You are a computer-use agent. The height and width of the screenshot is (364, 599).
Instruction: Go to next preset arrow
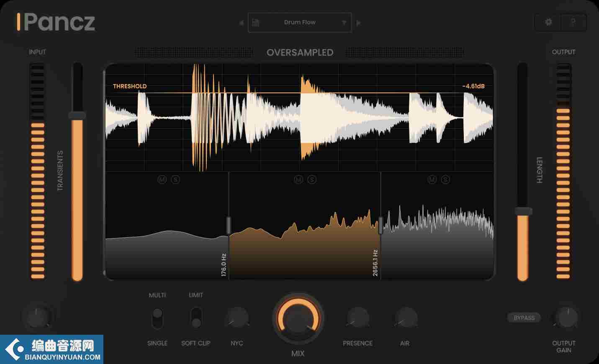(358, 23)
